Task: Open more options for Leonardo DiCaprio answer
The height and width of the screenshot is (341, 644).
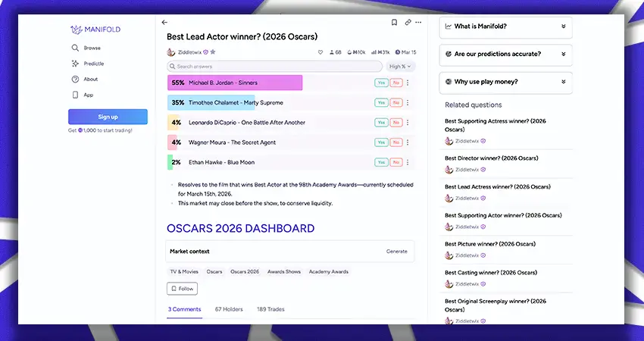Action: (x=408, y=123)
